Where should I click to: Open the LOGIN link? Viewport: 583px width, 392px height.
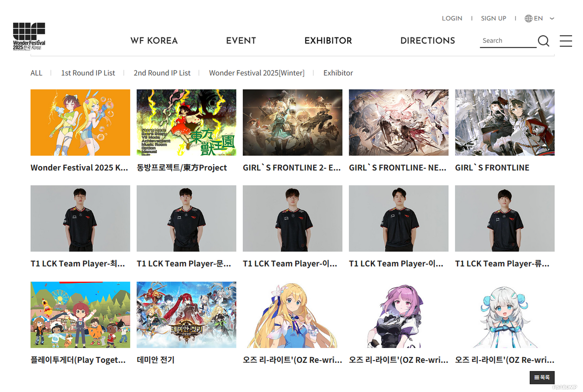(452, 19)
